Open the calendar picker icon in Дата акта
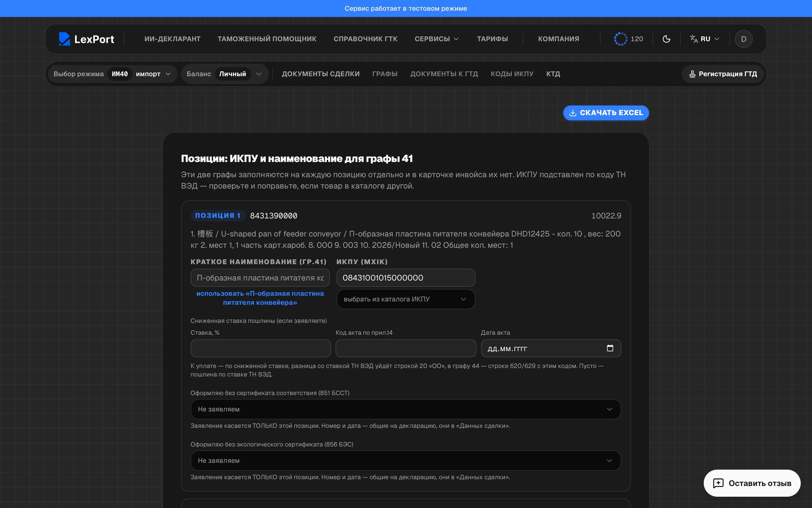The width and height of the screenshot is (812, 508). 610,349
